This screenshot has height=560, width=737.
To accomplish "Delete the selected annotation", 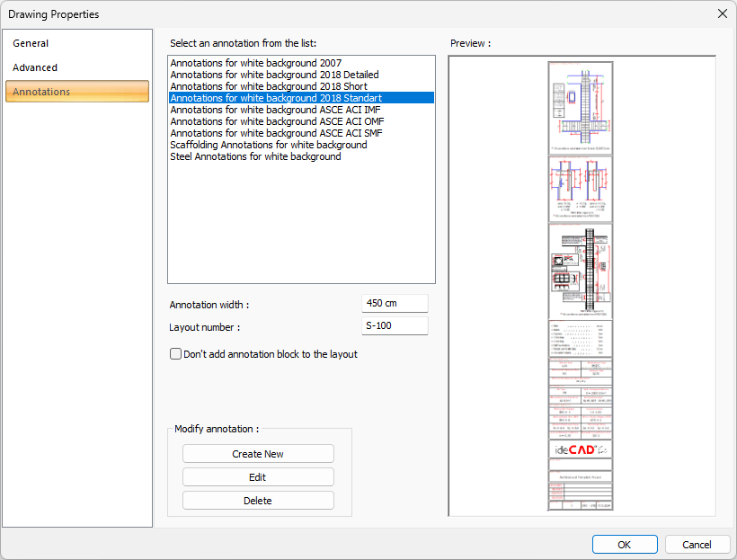I will tap(258, 501).
